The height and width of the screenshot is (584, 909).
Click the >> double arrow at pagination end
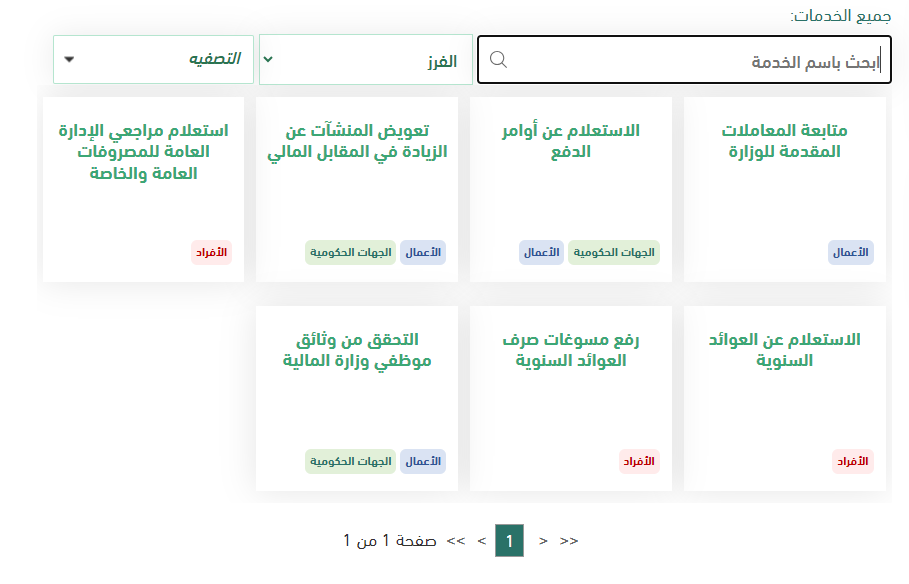pyautogui.click(x=569, y=541)
